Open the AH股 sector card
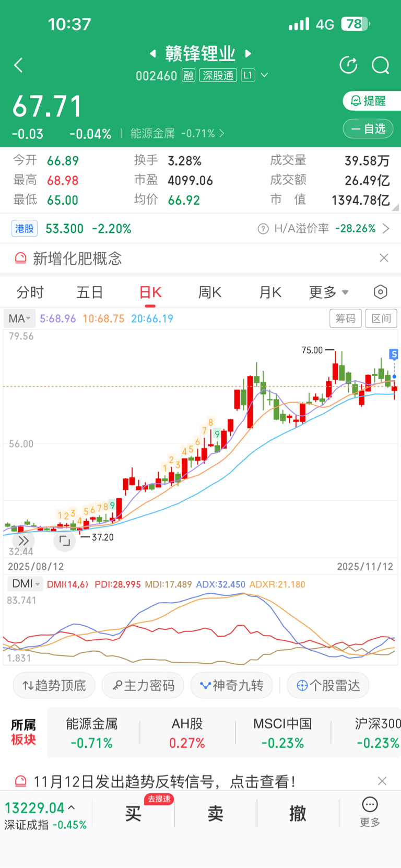The image size is (401, 868). click(187, 733)
